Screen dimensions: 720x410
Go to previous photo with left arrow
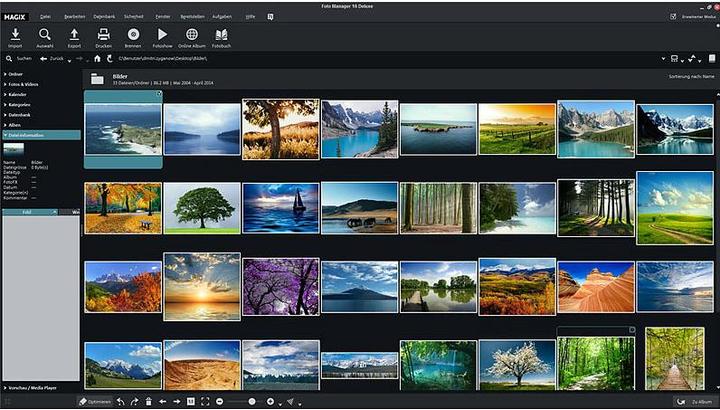coord(163,402)
